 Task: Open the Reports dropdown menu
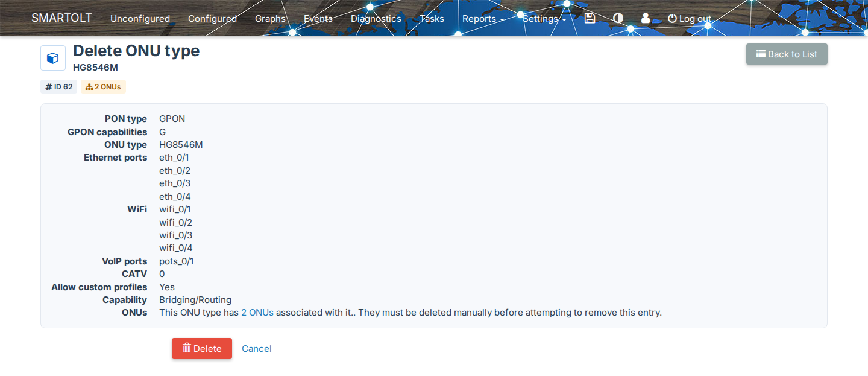483,19
